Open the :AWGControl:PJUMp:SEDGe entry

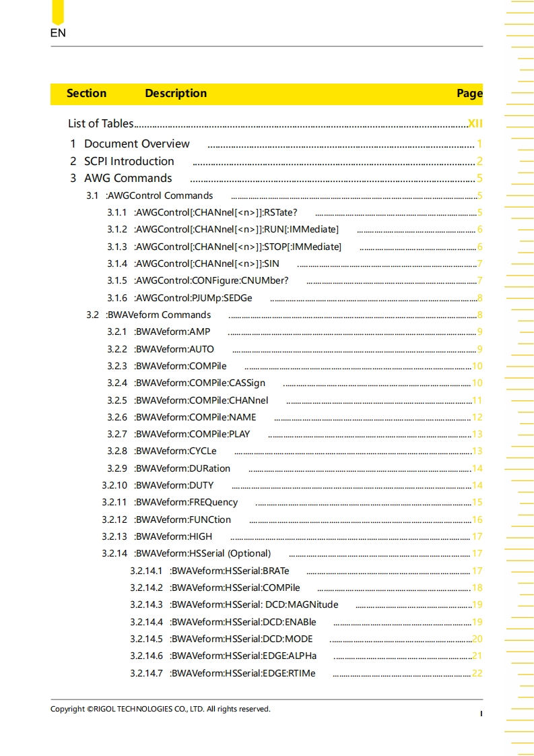point(193,298)
